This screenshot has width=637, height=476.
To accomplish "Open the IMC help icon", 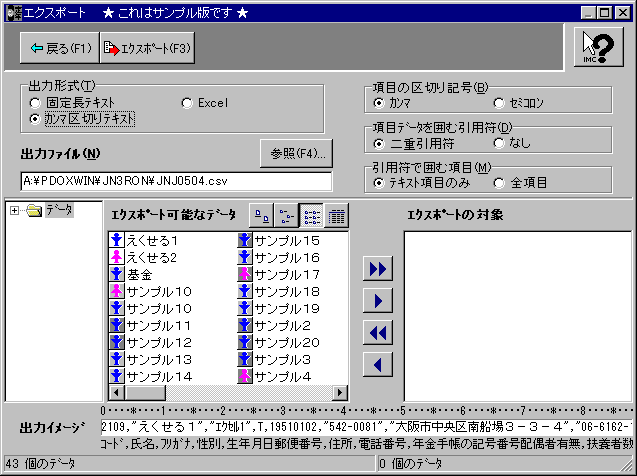I will click(x=598, y=47).
